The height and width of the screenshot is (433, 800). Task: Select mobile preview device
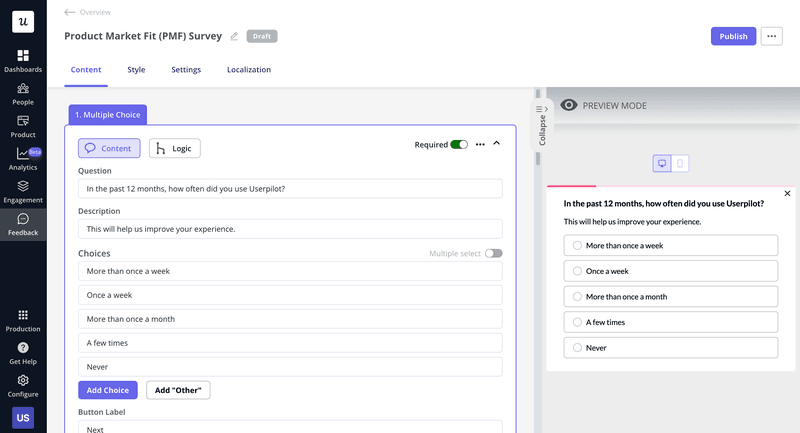tap(680, 164)
